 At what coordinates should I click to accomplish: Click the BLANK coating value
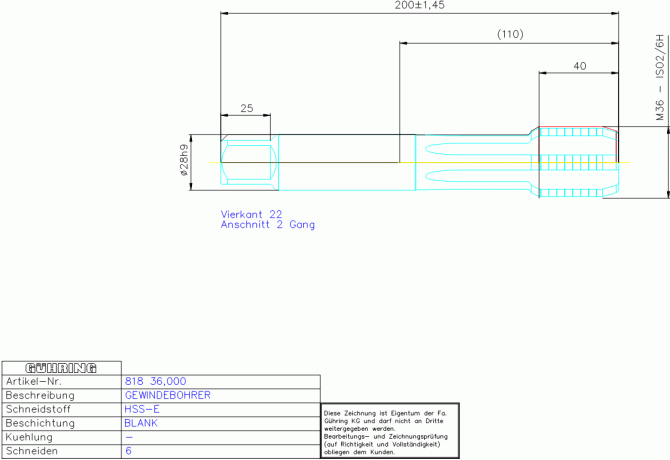(141, 423)
